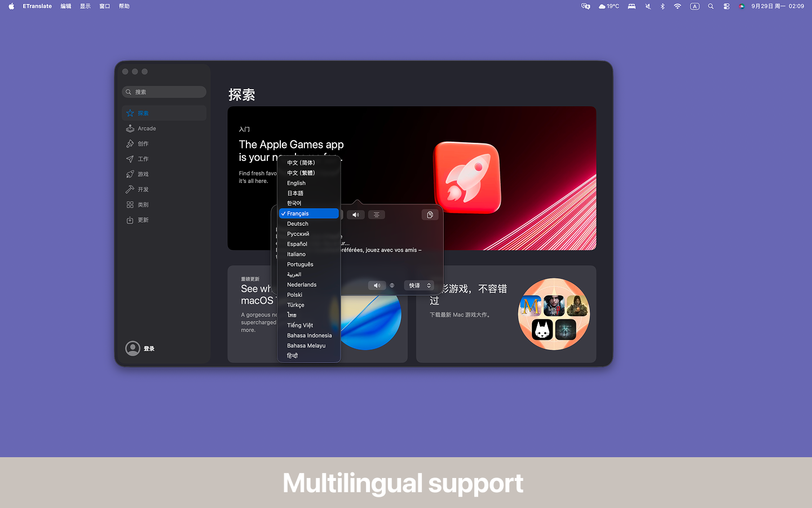Choose Bahasa Melayu in the language list
Screen dimensions: 812x508
(309, 345)
